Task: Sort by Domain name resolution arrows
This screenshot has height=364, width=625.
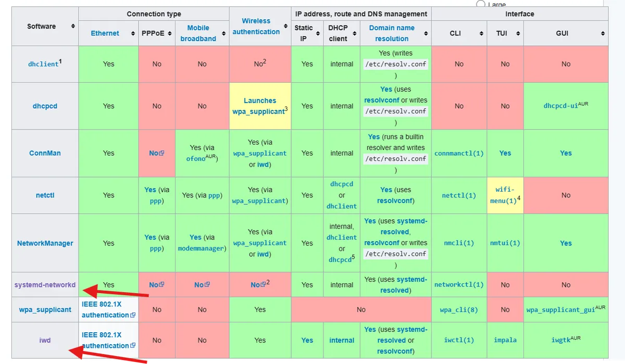Action: 426,33
